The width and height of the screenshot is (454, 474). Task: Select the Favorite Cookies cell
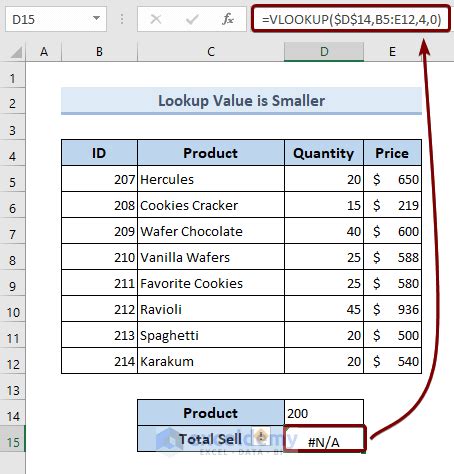pos(211,283)
